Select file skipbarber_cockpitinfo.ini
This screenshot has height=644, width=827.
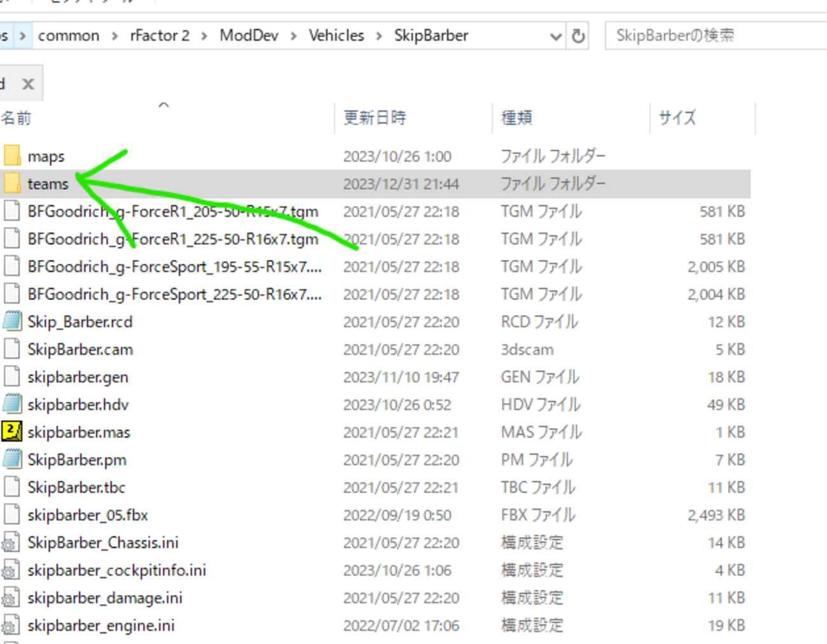(x=117, y=570)
